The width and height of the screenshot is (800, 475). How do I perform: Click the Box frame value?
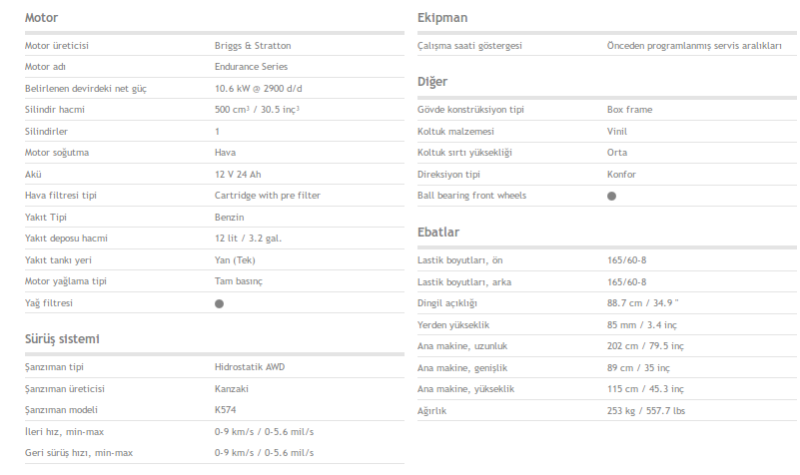click(629, 109)
